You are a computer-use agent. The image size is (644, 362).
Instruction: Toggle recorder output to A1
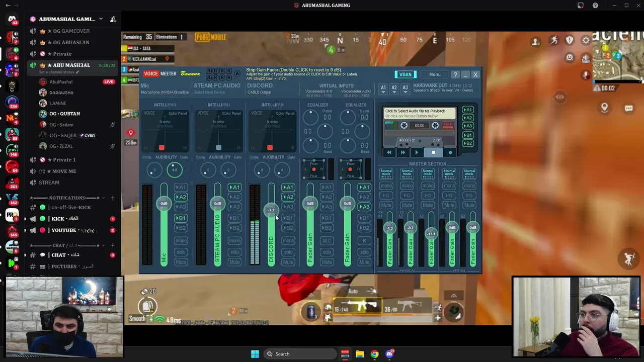[x=468, y=110]
